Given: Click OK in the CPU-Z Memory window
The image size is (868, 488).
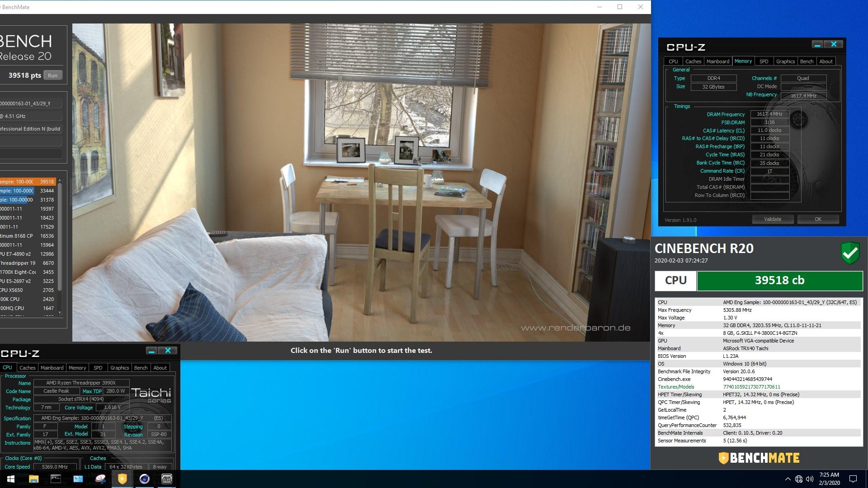Looking at the screenshot, I should point(817,219).
